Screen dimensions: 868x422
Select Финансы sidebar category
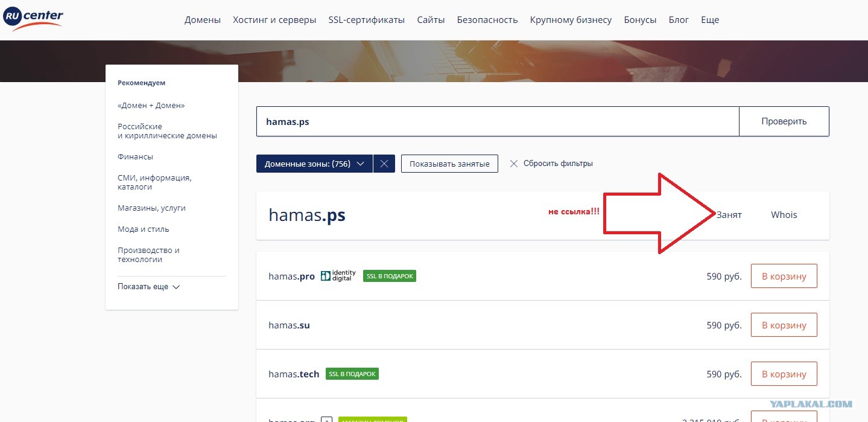point(135,157)
